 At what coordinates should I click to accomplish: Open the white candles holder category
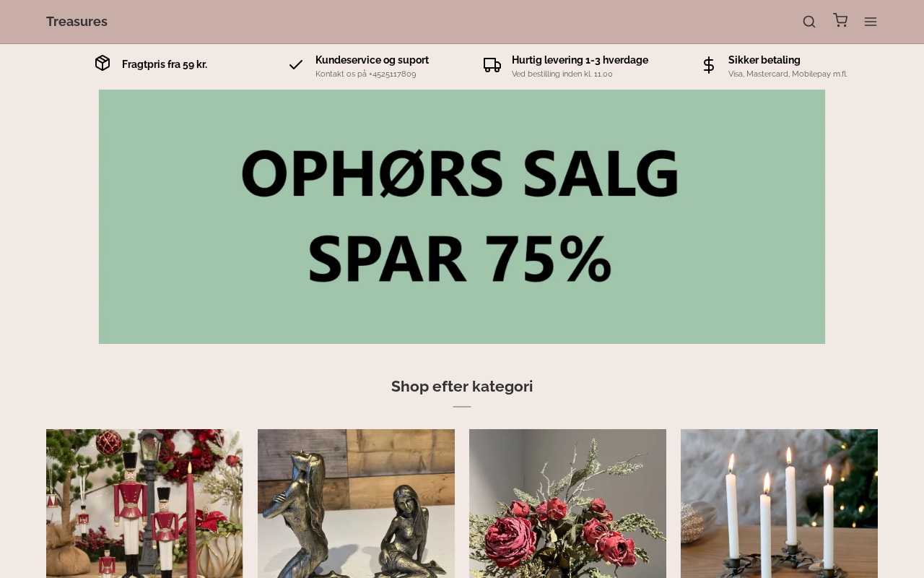click(779, 504)
